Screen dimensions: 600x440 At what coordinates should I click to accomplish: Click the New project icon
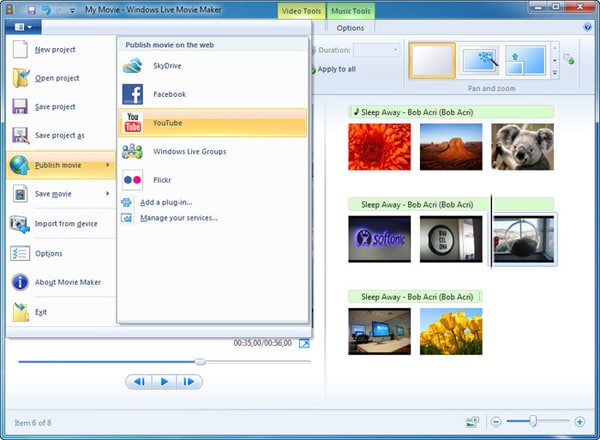20,49
